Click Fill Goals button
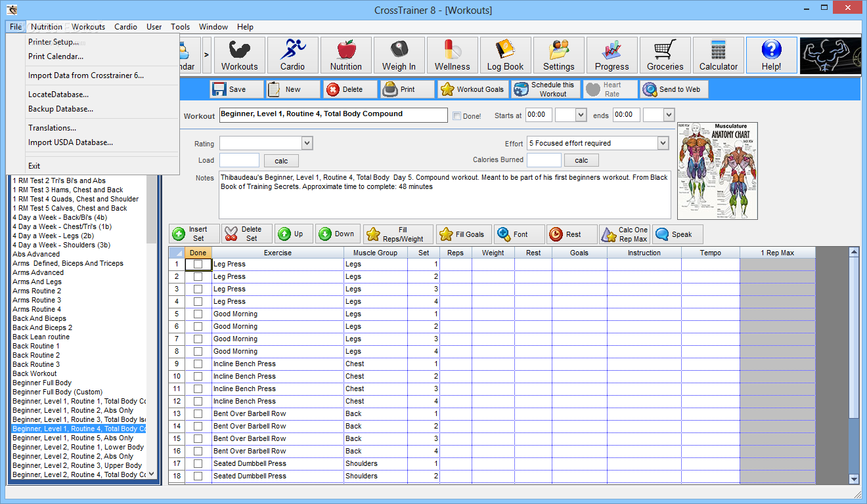 (464, 234)
